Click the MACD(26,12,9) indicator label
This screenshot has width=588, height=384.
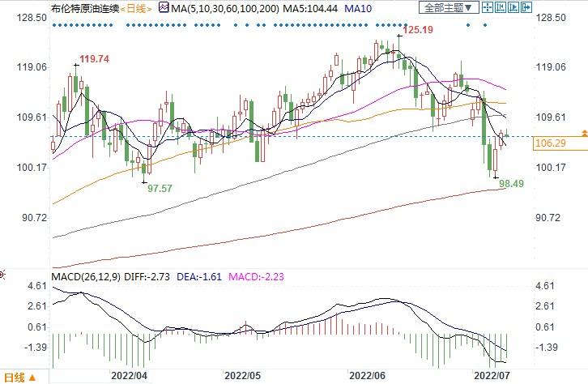[x=86, y=278]
